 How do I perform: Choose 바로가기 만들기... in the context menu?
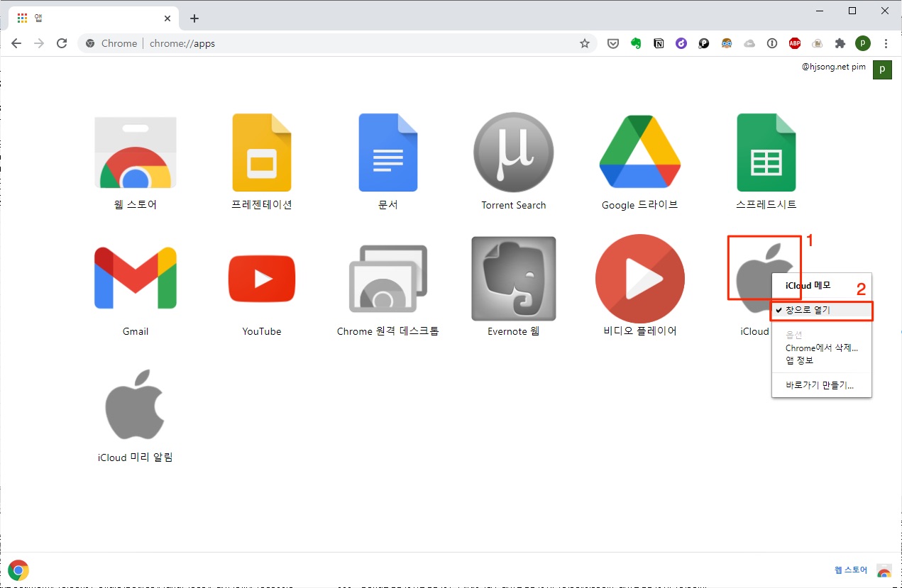(822, 386)
